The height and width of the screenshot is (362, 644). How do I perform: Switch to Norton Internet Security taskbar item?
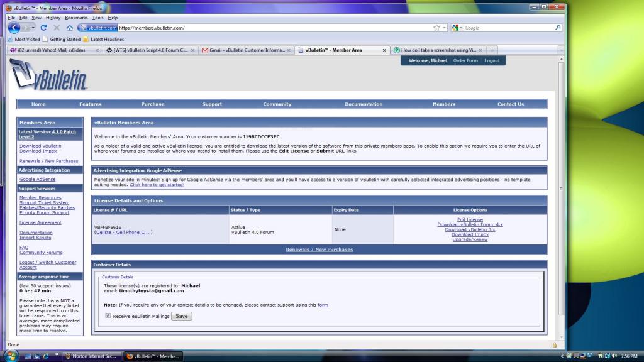click(92, 356)
